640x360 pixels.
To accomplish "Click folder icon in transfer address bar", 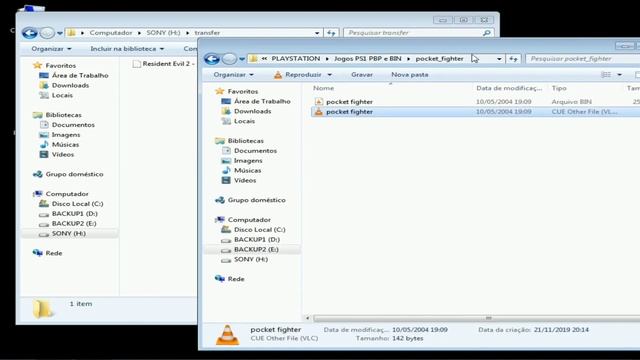I will point(71,33).
